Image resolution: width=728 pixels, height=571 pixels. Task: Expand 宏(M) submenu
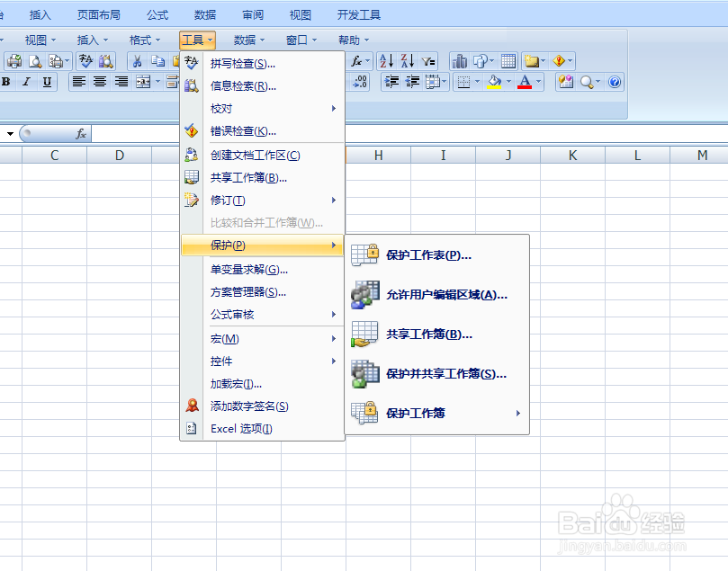[x=263, y=339]
